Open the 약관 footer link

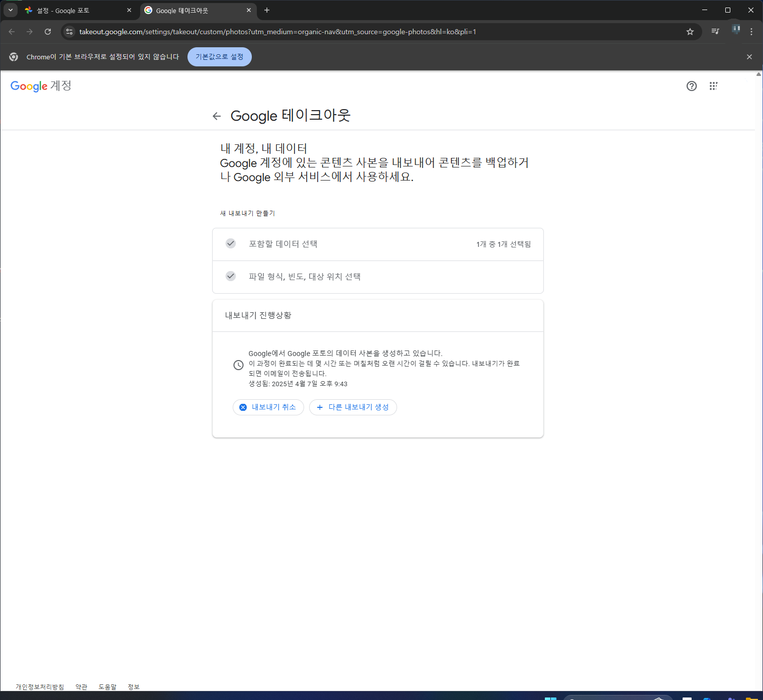(81, 687)
